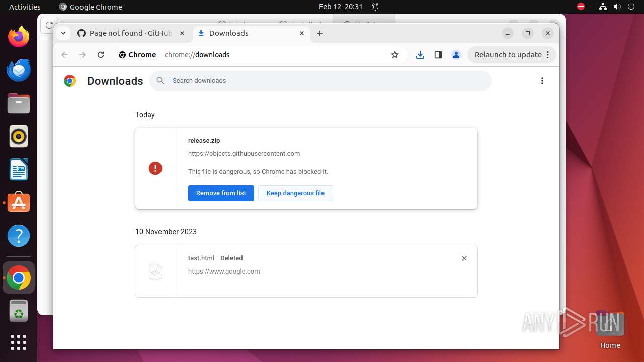Click the objects.githubusercontent.com URL

(244, 154)
